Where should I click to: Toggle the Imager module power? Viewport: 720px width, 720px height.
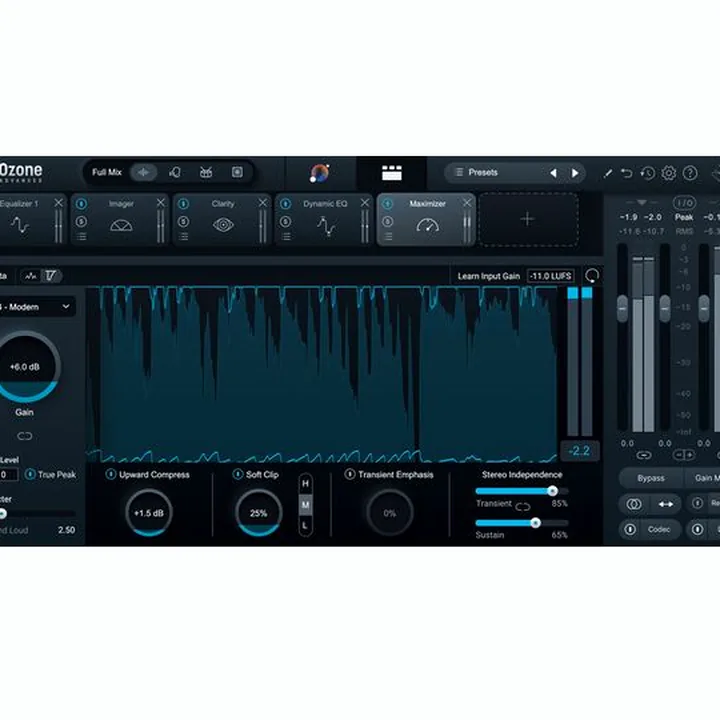coord(81,203)
